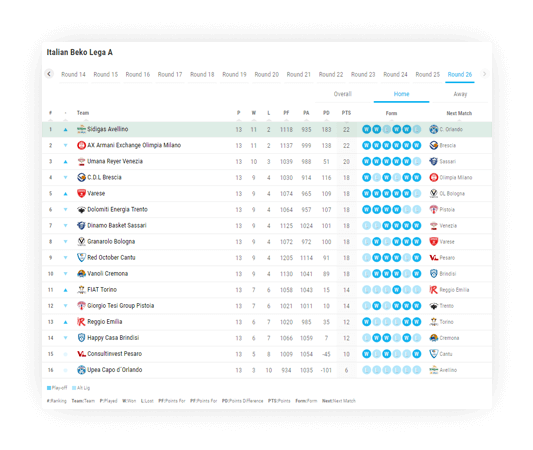
Task: Go to previous rounds with left chevron
Action: click(x=49, y=74)
